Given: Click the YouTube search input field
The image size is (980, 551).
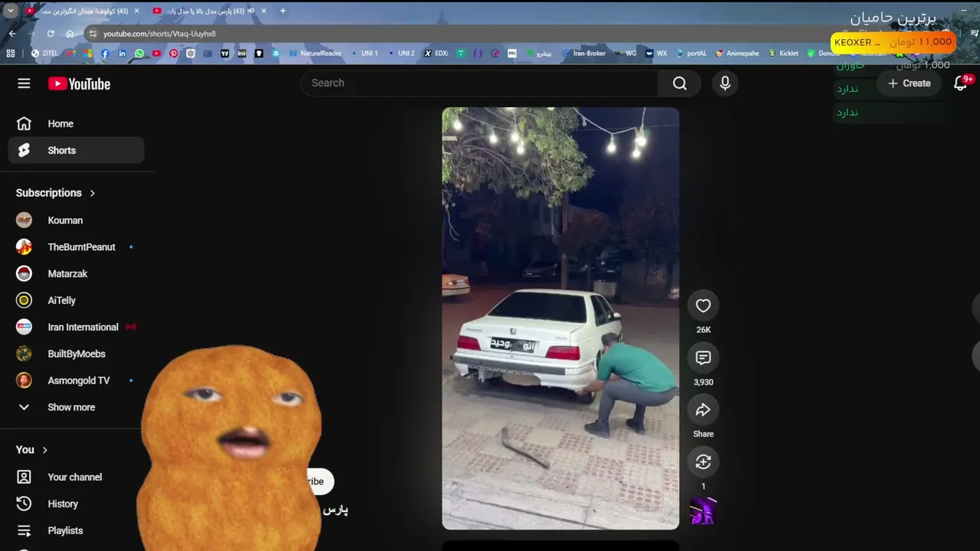Looking at the screenshot, I should tap(480, 83).
